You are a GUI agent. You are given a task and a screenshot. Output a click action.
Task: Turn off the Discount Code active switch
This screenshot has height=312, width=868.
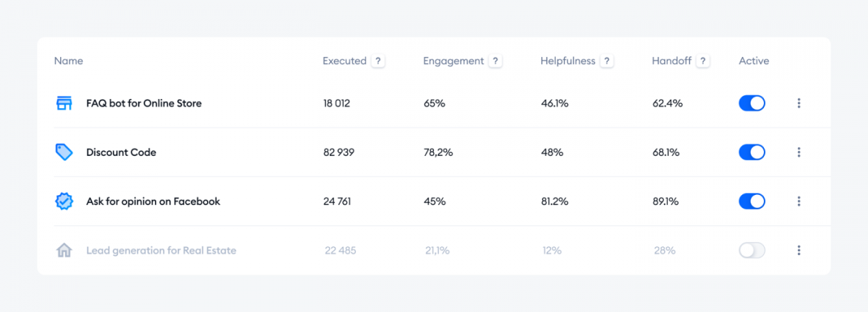pos(752,152)
